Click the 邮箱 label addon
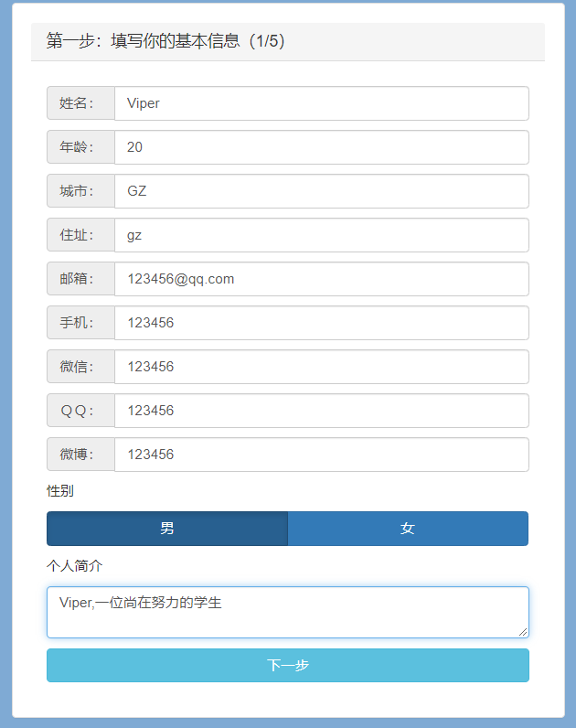 coord(80,279)
